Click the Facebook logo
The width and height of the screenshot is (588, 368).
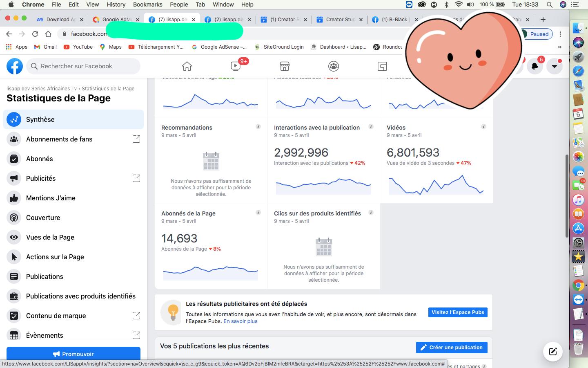coord(15,66)
